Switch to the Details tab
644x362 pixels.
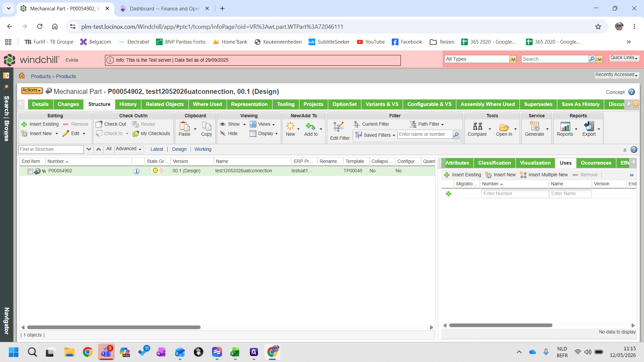40,104
